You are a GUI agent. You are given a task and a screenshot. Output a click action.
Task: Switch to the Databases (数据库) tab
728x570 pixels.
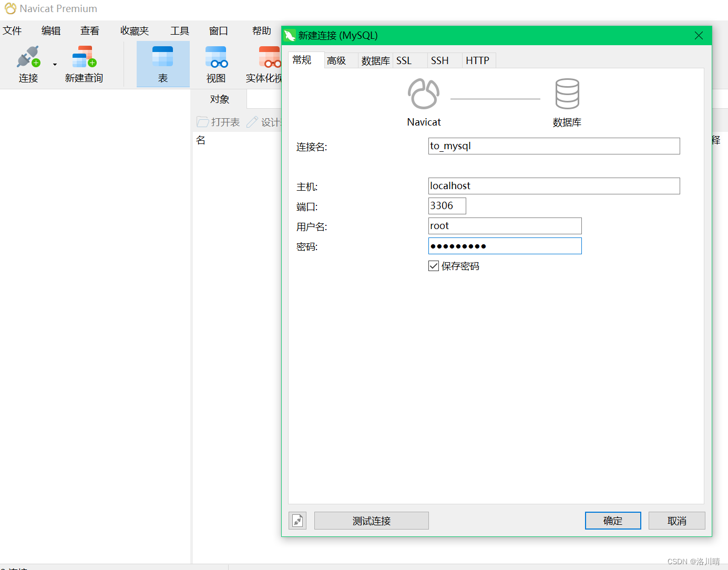(x=376, y=60)
